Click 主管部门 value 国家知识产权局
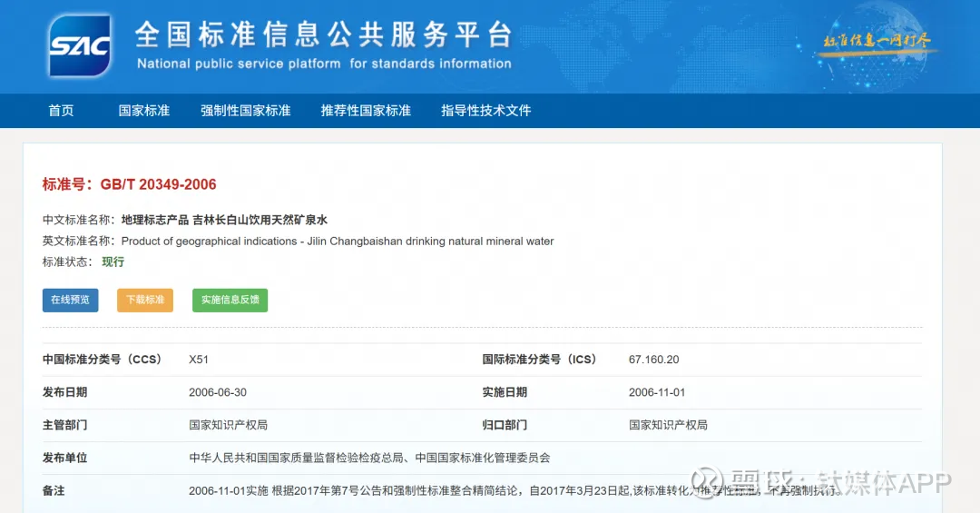Viewport: 980px width, 513px height. (x=228, y=425)
